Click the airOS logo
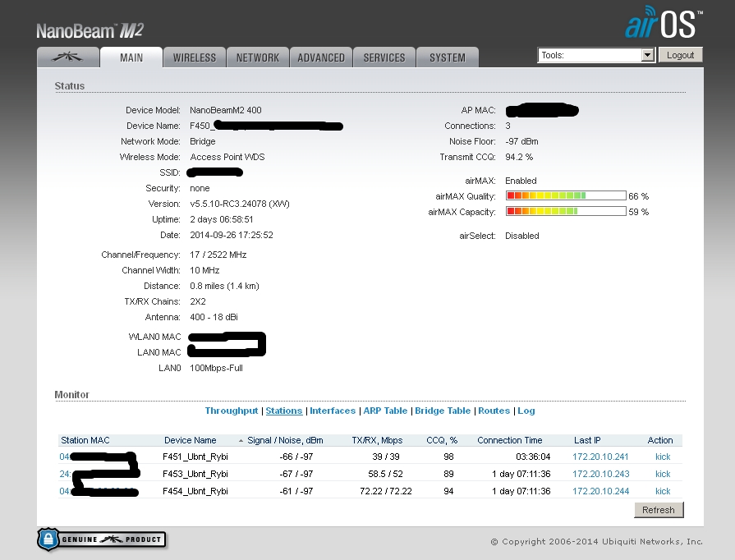Screen dimensions: 735x560 click(x=664, y=22)
